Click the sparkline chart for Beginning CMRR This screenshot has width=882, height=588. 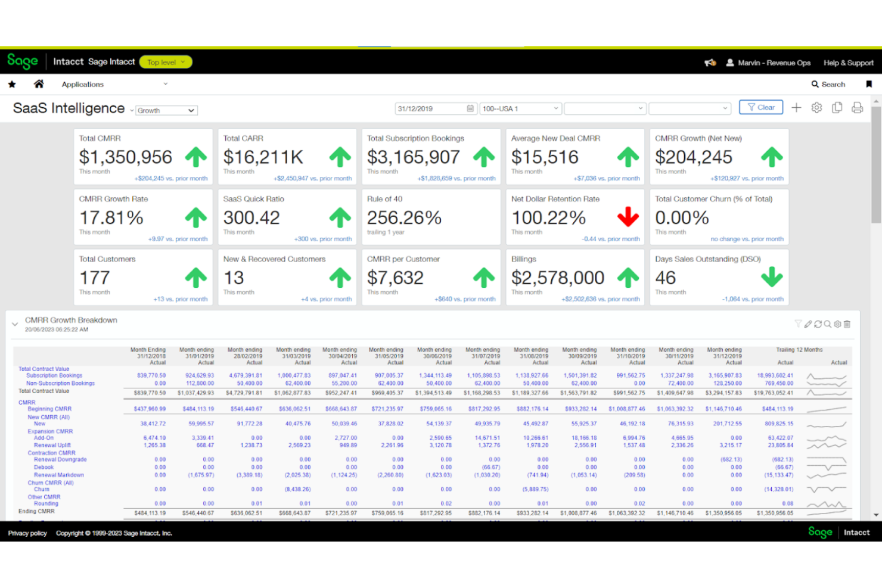(826, 409)
